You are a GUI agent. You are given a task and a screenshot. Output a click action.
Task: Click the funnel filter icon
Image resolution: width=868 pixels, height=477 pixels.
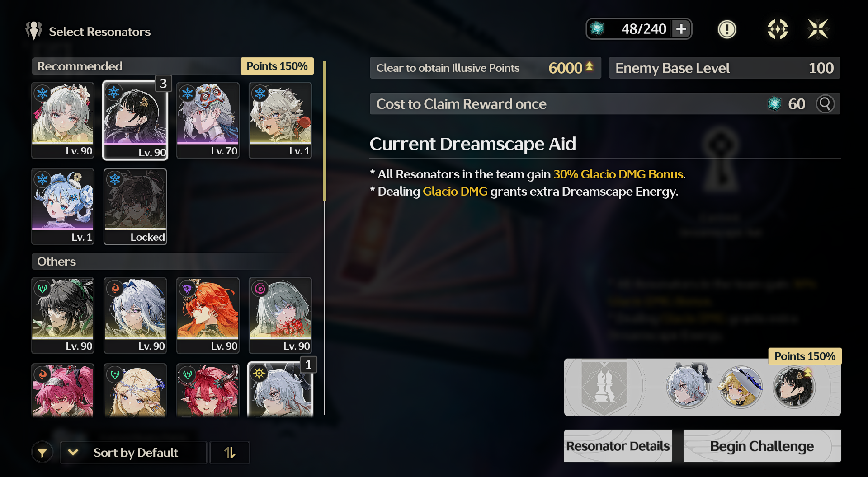pyautogui.click(x=42, y=453)
